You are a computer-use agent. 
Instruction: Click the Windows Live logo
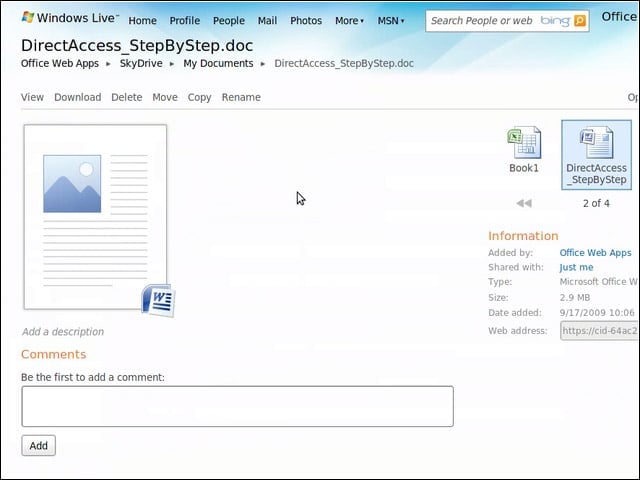(x=70, y=18)
